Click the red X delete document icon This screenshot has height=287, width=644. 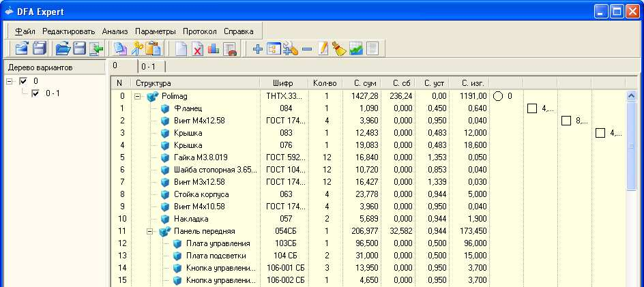point(198,49)
